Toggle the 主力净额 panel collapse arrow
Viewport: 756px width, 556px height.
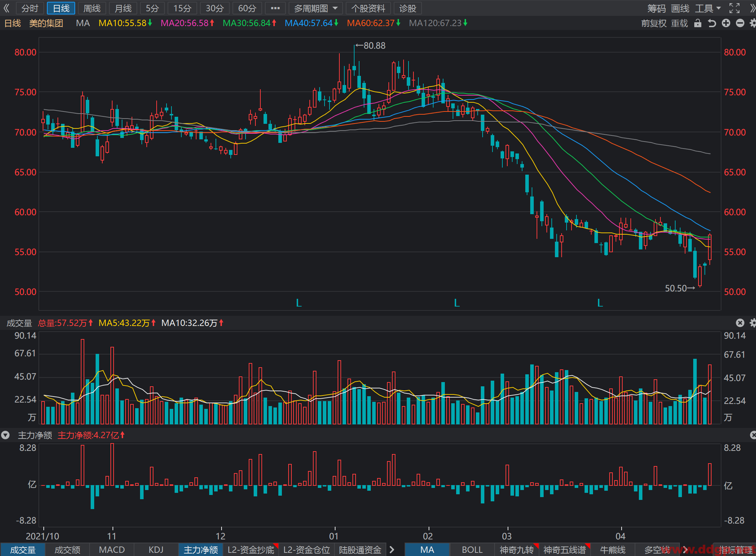5,435
